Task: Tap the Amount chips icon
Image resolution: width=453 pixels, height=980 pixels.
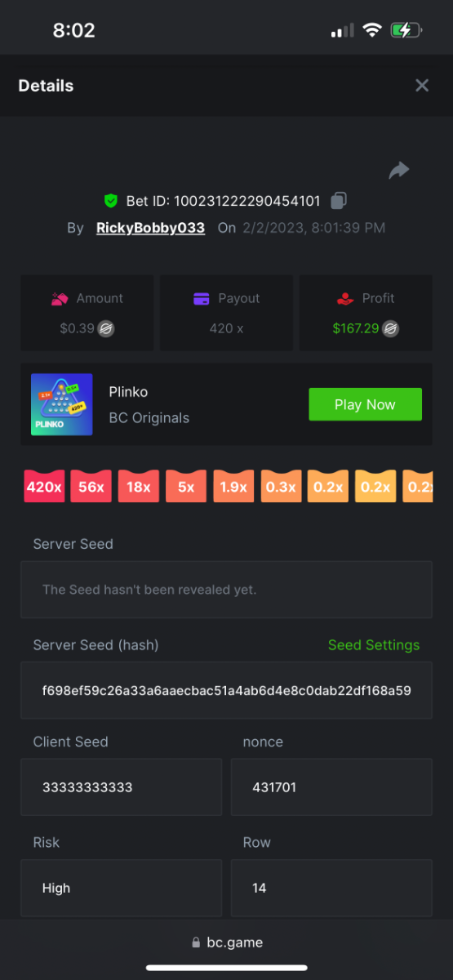Action: 59,299
